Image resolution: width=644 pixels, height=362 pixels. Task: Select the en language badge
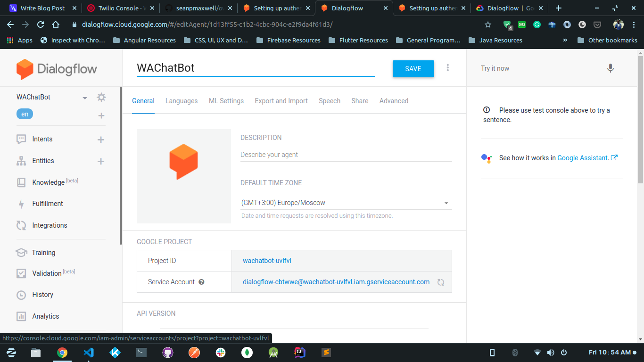coord(25,114)
